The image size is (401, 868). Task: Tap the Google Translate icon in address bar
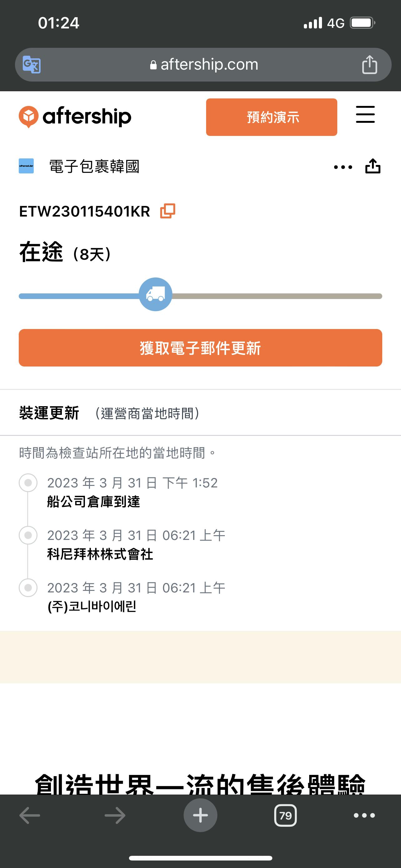(x=32, y=64)
